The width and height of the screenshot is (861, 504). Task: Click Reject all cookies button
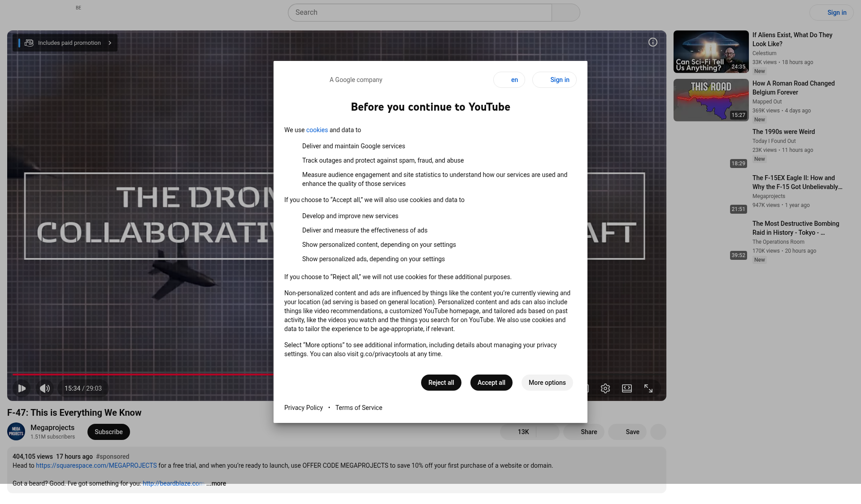pyautogui.click(x=441, y=383)
